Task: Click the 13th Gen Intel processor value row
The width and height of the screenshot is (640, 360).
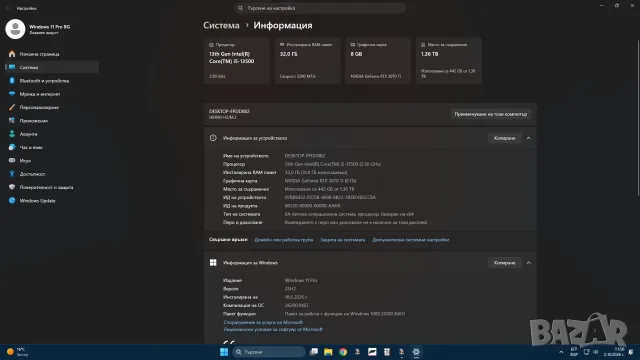Action: point(333,164)
